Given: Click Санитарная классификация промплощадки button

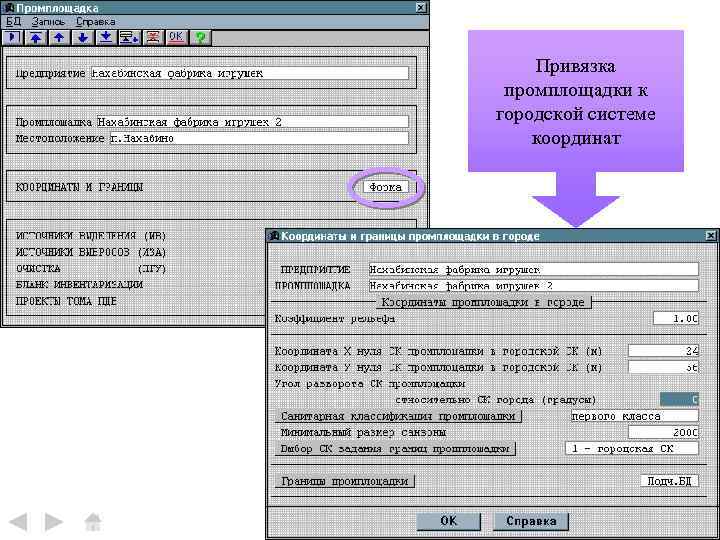Looking at the screenshot, I should click(398, 416).
